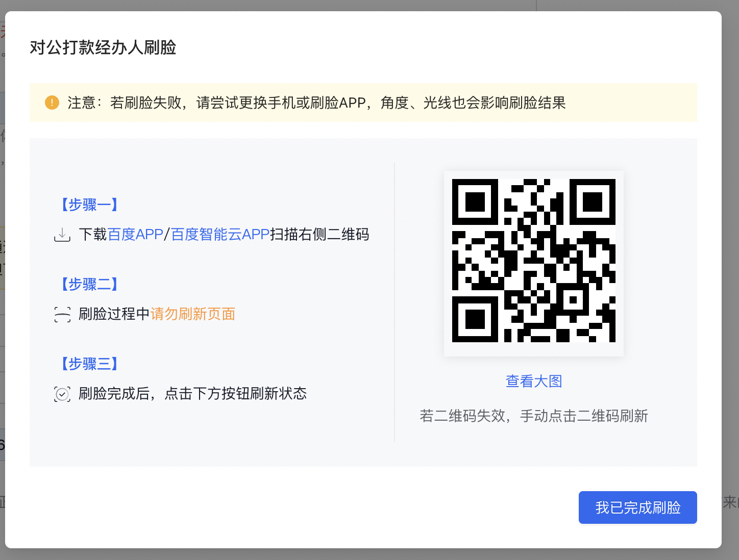
Task: Click the download icon in step one
Action: pyautogui.click(x=62, y=235)
